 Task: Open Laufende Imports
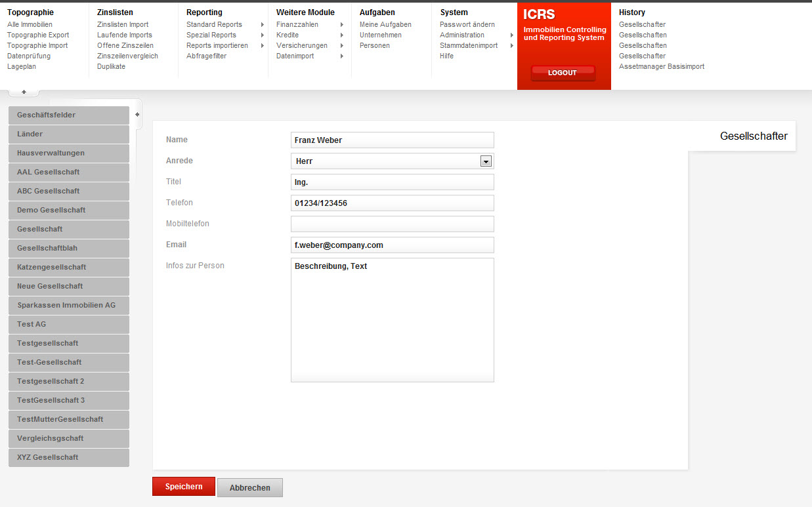(x=125, y=35)
